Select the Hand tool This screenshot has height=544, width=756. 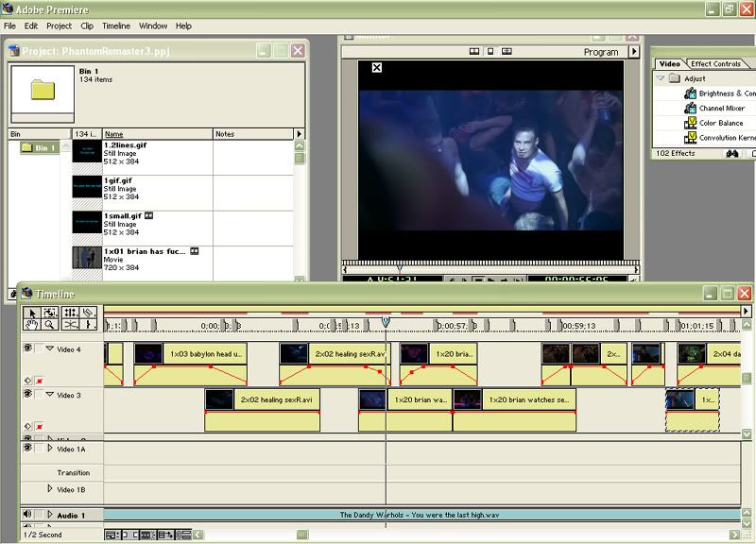[32, 325]
